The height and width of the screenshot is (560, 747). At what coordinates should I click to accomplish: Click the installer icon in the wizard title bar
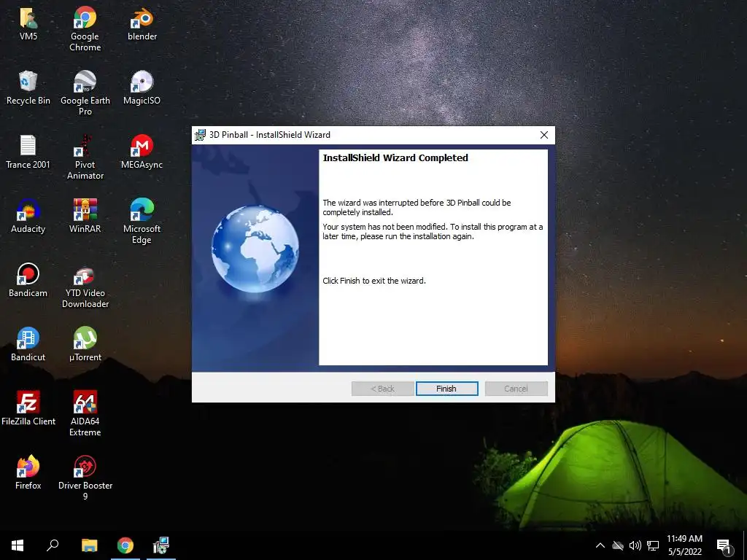tap(200, 135)
